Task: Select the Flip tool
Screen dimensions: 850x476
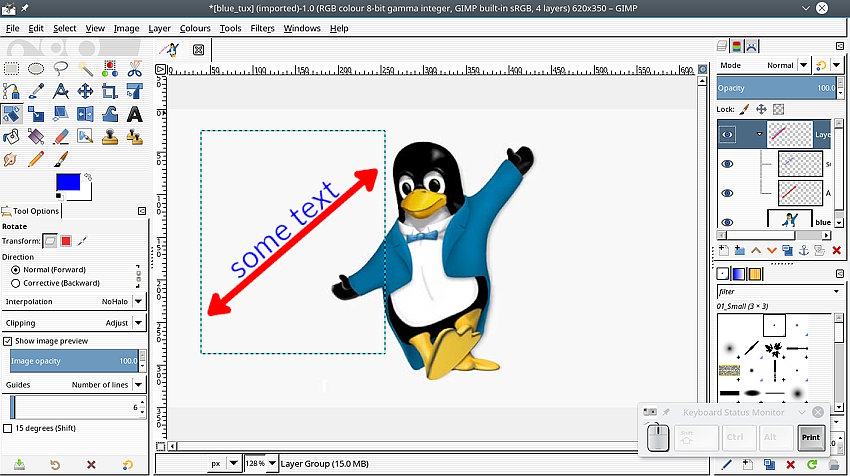Action: click(85, 114)
